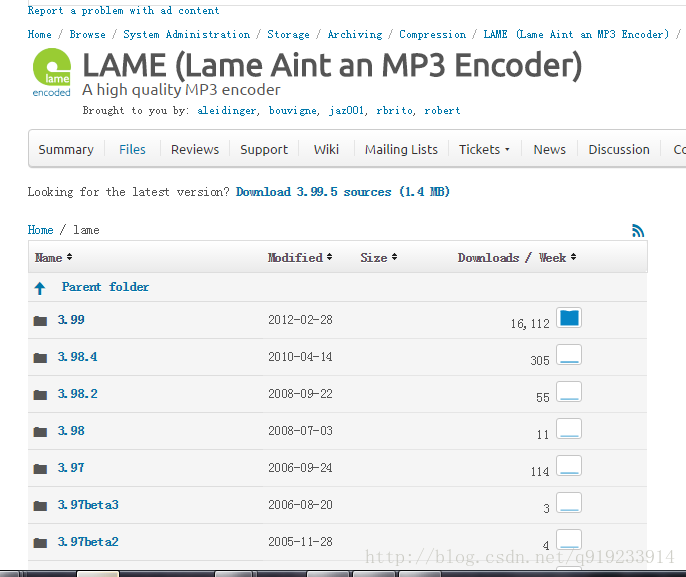Click the folder icon beside 3.97beta3

40,506
